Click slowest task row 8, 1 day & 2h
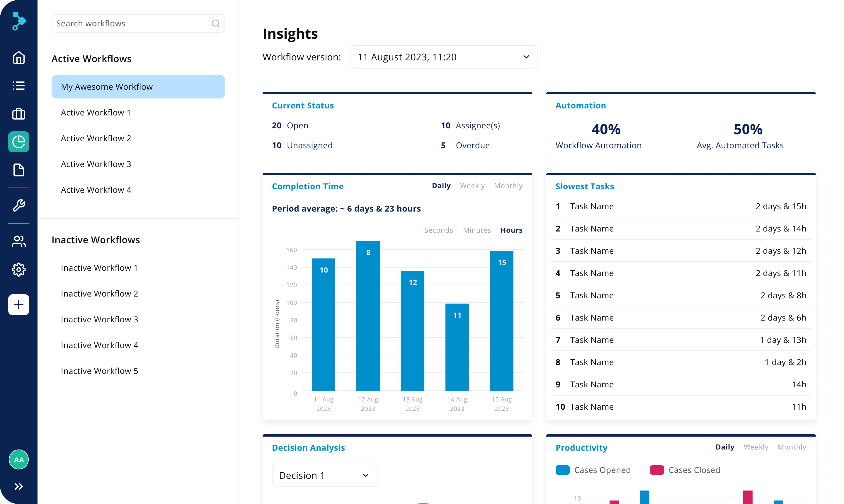This screenshot has height=504, width=844. tap(681, 362)
